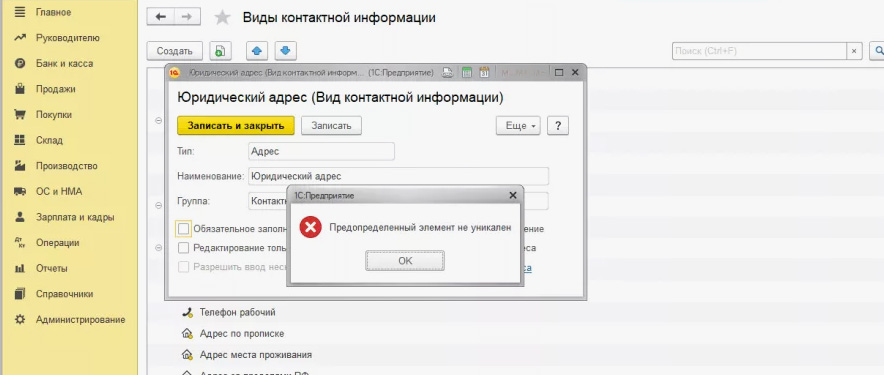
Task: Click the Адрес места проживания house icon
Action: click(x=187, y=355)
